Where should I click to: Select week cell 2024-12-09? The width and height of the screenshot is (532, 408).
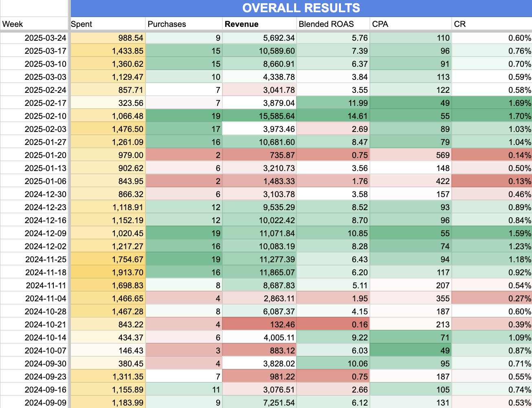pyautogui.click(x=34, y=233)
